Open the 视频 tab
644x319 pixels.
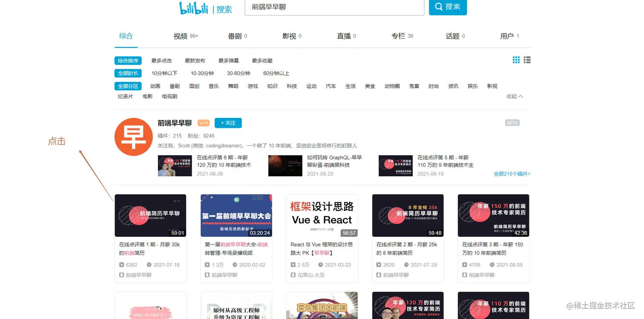click(x=186, y=36)
